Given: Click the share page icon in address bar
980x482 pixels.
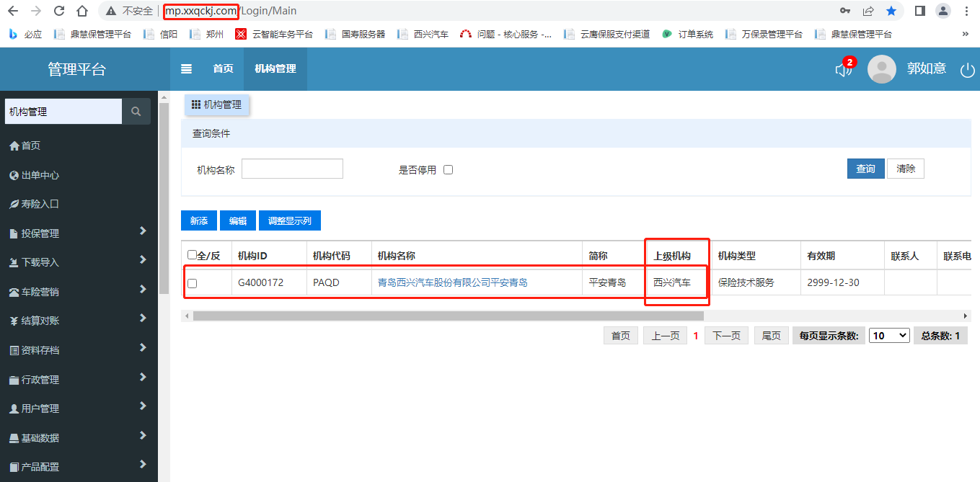Looking at the screenshot, I should coord(868,11).
